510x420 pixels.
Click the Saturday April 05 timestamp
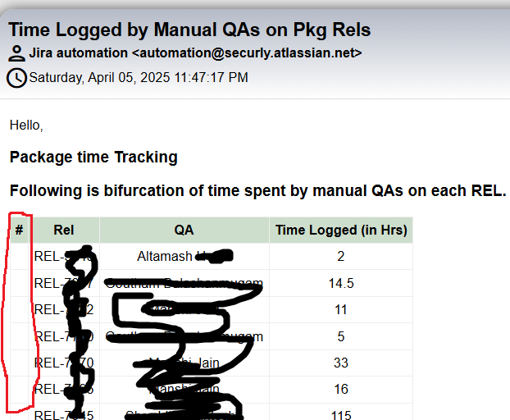click(x=139, y=78)
